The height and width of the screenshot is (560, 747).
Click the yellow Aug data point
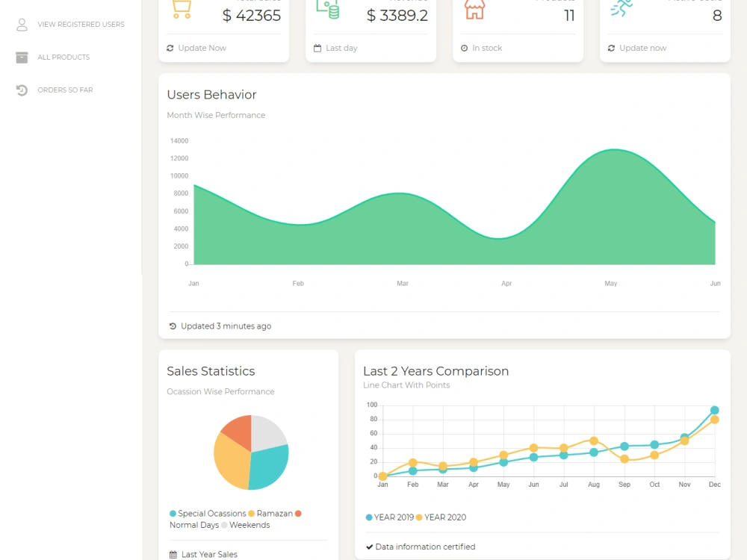tap(594, 441)
